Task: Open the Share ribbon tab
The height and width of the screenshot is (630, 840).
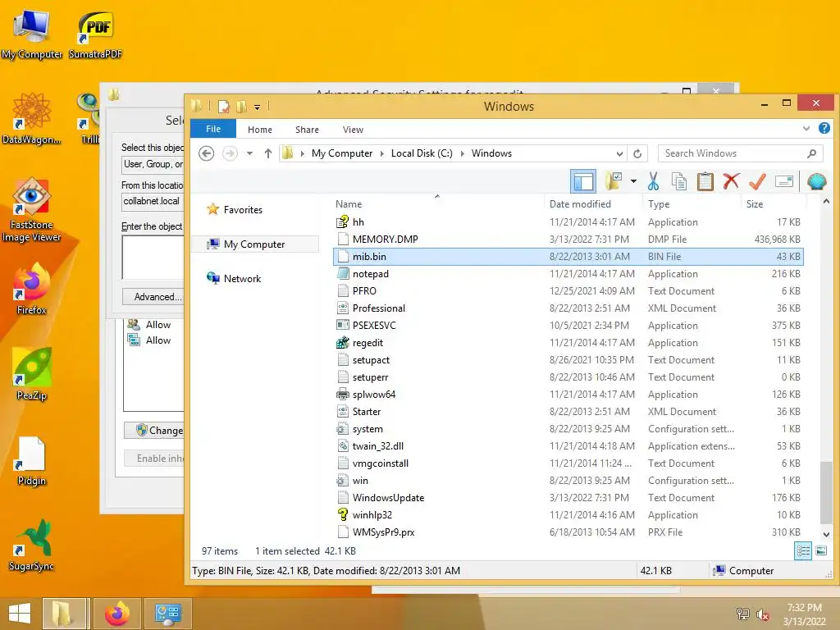Action: (x=307, y=130)
